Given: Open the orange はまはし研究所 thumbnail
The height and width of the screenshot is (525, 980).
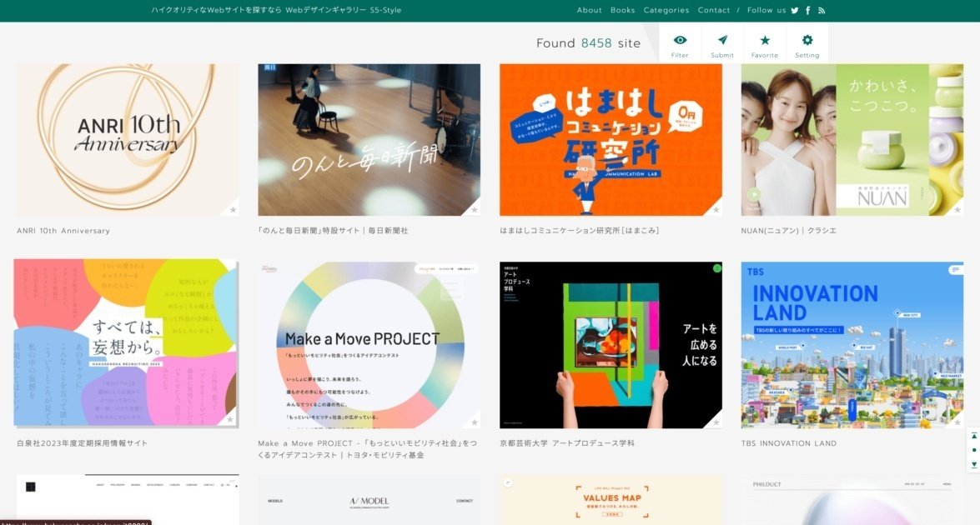Looking at the screenshot, I should pos(611,139).
